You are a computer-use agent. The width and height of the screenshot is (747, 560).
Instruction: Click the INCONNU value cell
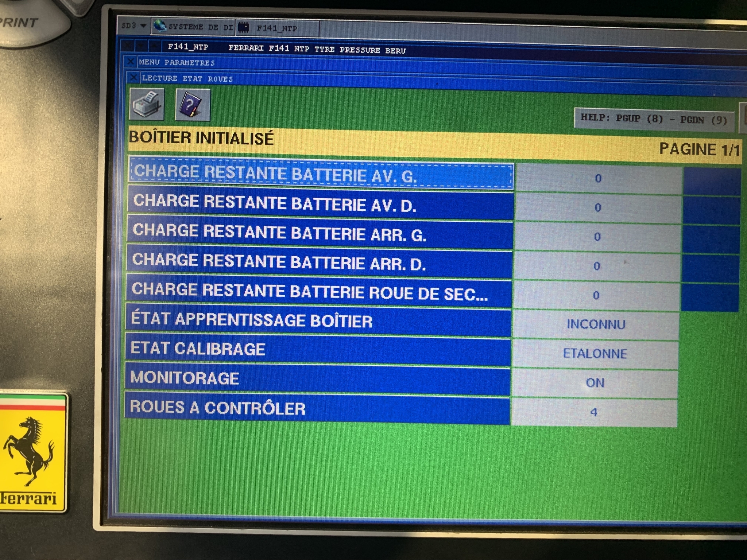pyautogui.click(x=596, y=324)
